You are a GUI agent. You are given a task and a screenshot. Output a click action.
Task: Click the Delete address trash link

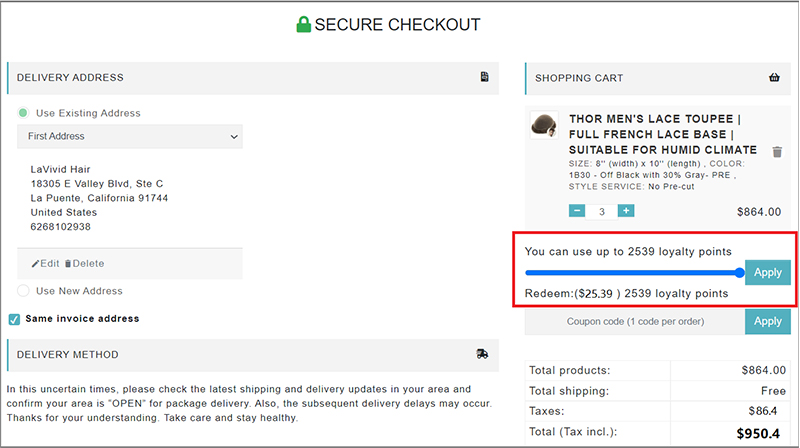point(85,263)
